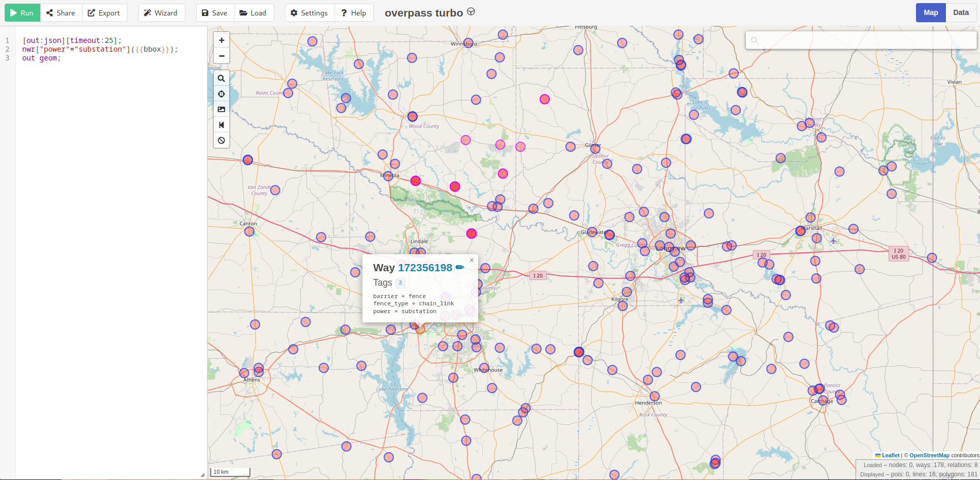This screenshot has width=980, height=480.
Task: Switch to the Map tab
Action: [931, 13]
